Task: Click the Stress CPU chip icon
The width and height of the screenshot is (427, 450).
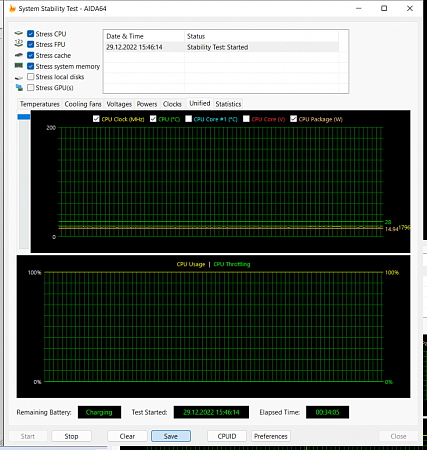Action: pyautogui.click(x=19, y=33)
